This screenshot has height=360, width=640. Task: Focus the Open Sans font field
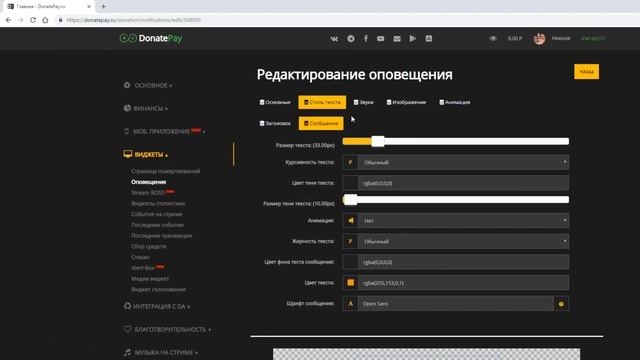pos(456,304)
